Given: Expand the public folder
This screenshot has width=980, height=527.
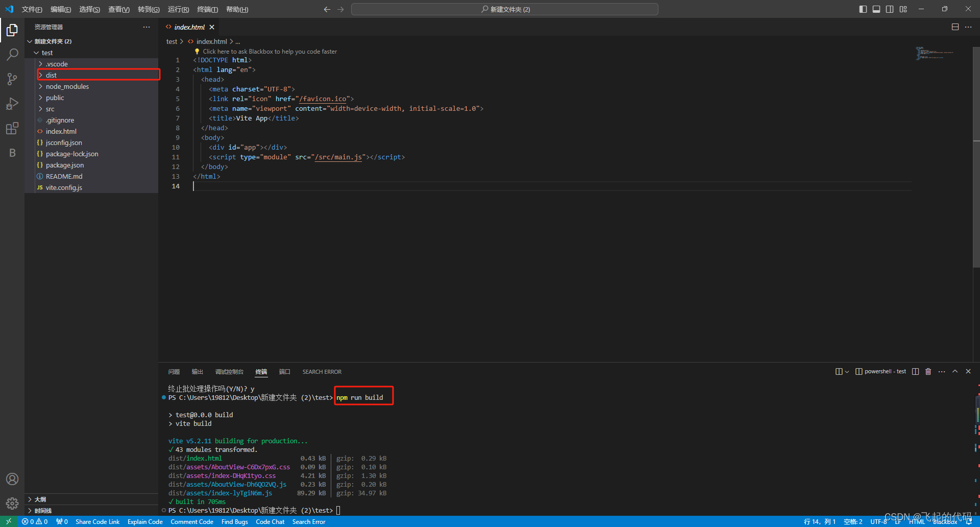Looking at the screenshot, I should (x=92, y=98).
